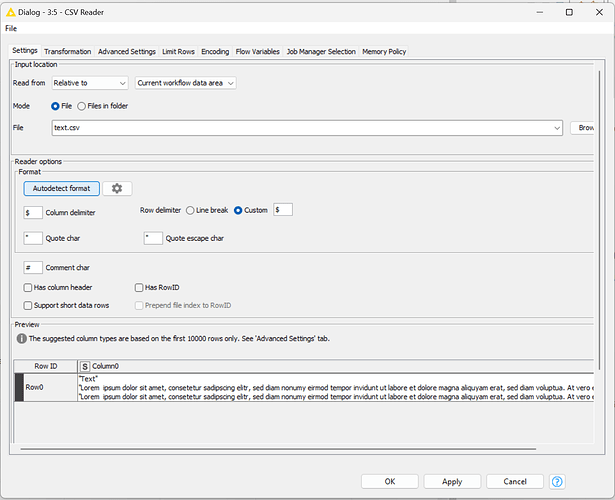Select the Settings tab
The height and width of the screenshot is (500, 615).
coord(25,51)
